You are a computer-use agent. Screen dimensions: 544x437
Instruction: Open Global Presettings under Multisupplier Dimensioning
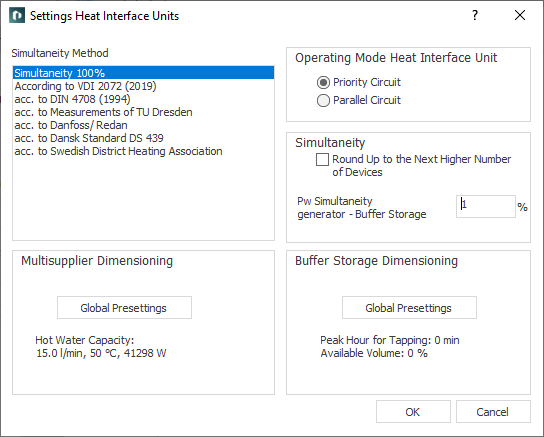point(124,308)
